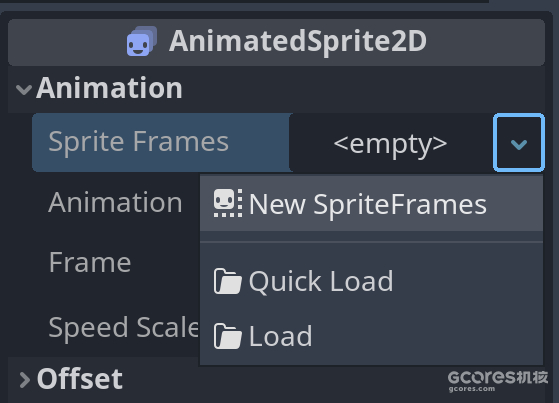Viewport: 559px width, 403px height.
Task: Choose New SpriteFrames from the menu
Action: pos(371,203)
